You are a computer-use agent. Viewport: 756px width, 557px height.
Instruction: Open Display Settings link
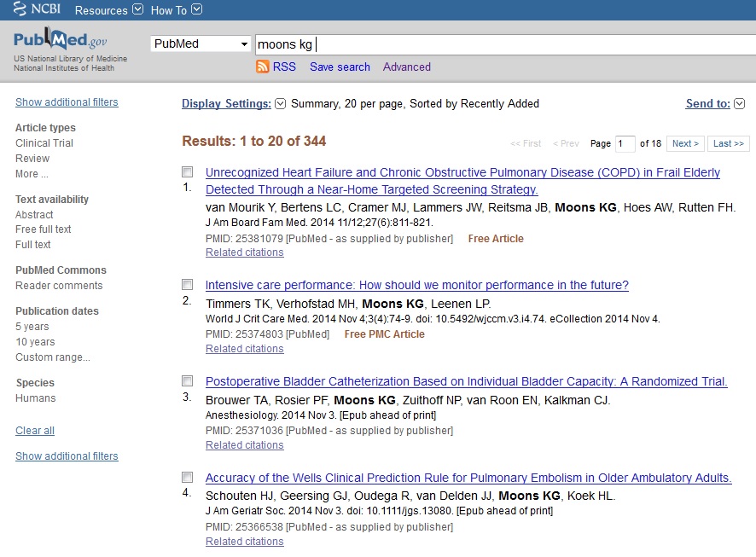point(226,103)
